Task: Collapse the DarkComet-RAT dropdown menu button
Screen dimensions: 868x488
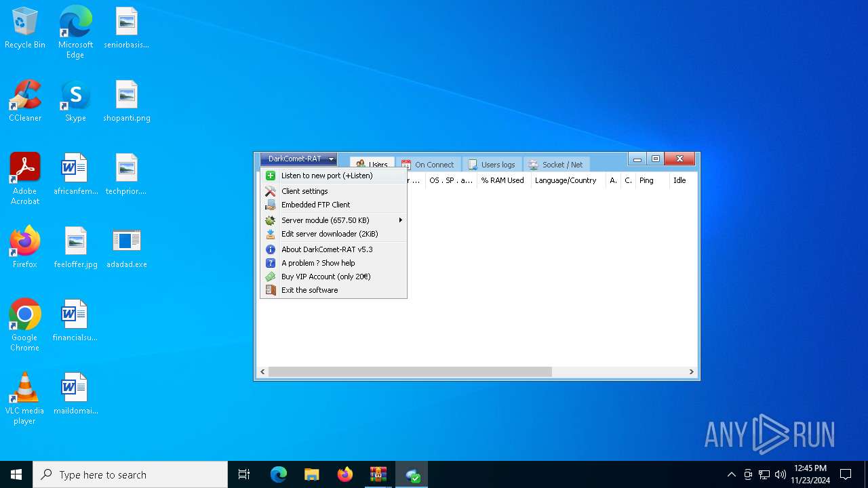Action: tap(298, 159)
